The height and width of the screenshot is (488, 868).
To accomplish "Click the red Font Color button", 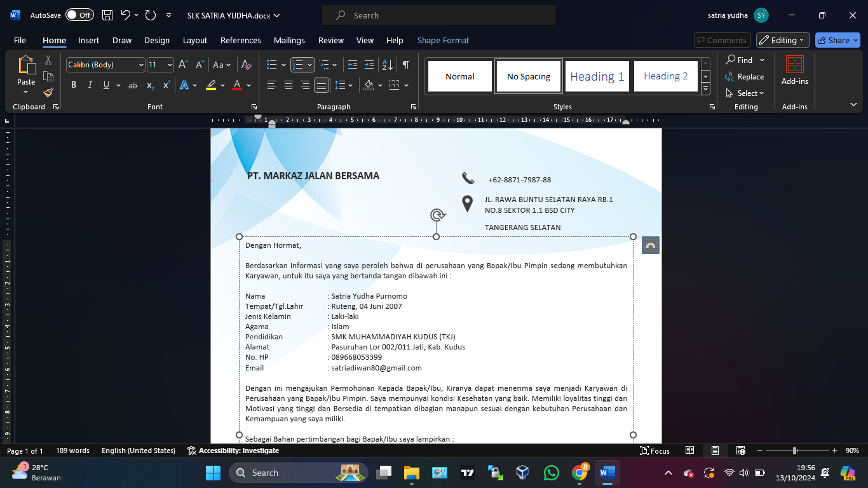I will pos(237,85).
